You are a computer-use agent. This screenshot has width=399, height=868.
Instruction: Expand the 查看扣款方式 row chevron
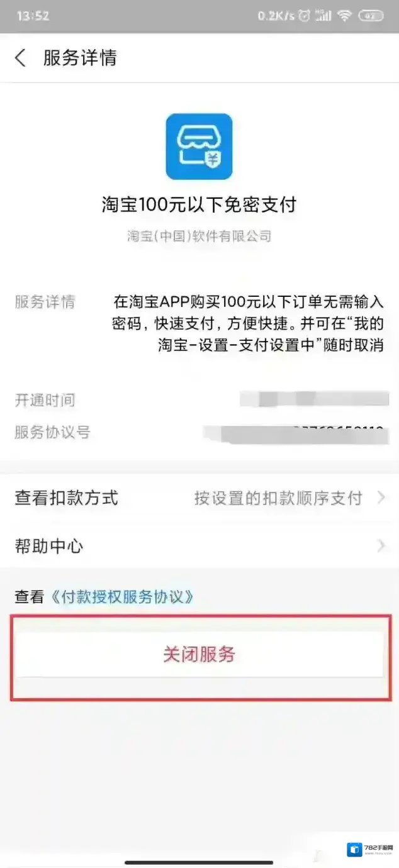coord(381,498)
